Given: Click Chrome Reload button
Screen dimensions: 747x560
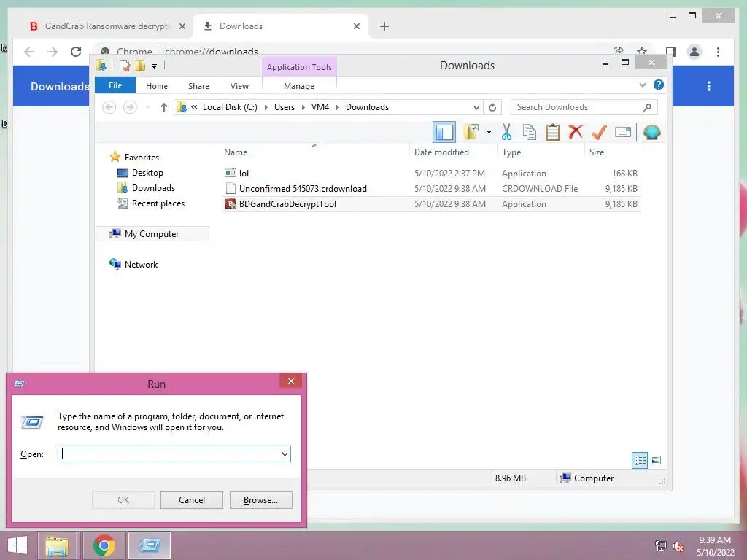Looking at the screenshot, I should (x=76, y=52).
